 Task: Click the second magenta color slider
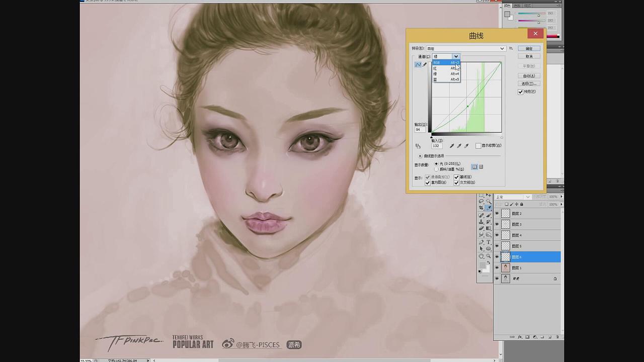click(x=531, y=21)
